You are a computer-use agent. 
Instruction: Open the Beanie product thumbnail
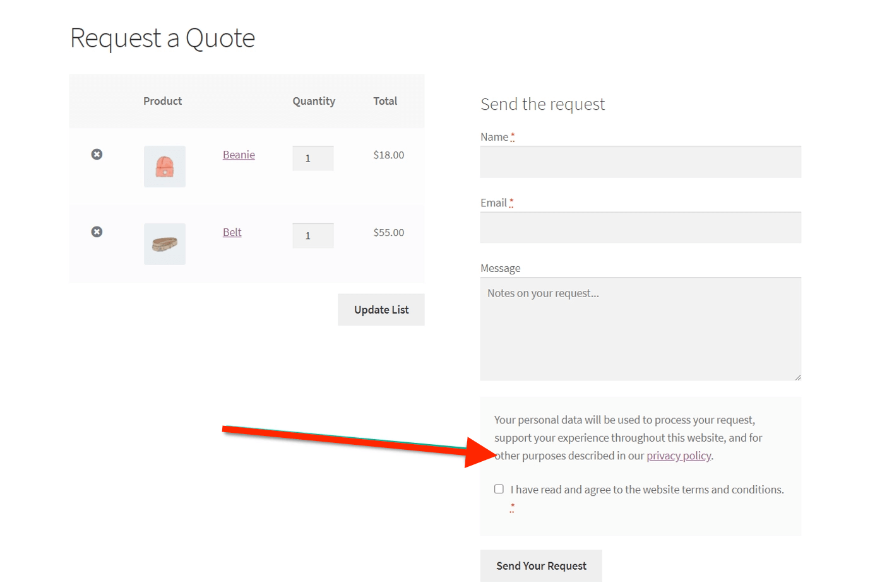pos(165,167)
